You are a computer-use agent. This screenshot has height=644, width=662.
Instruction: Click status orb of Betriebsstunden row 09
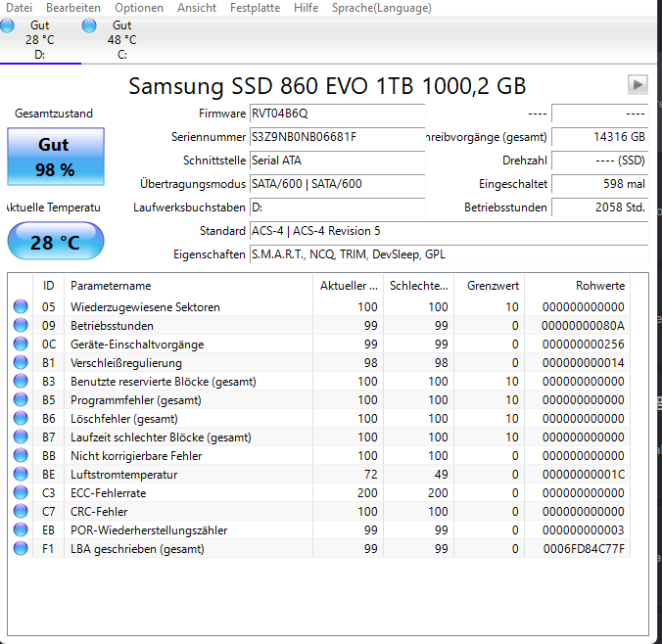(x=21, y=325)
